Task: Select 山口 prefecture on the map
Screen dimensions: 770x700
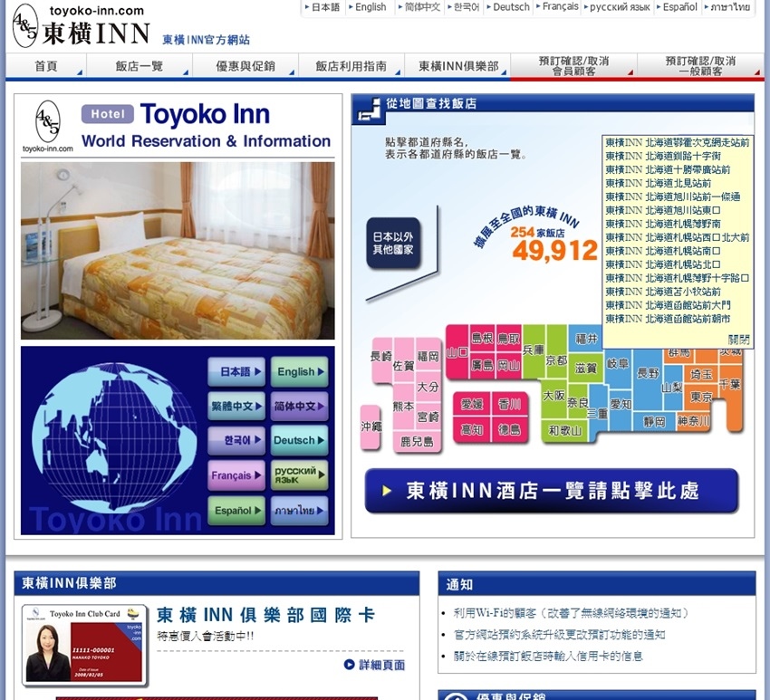Action: [x=457, y=352]
